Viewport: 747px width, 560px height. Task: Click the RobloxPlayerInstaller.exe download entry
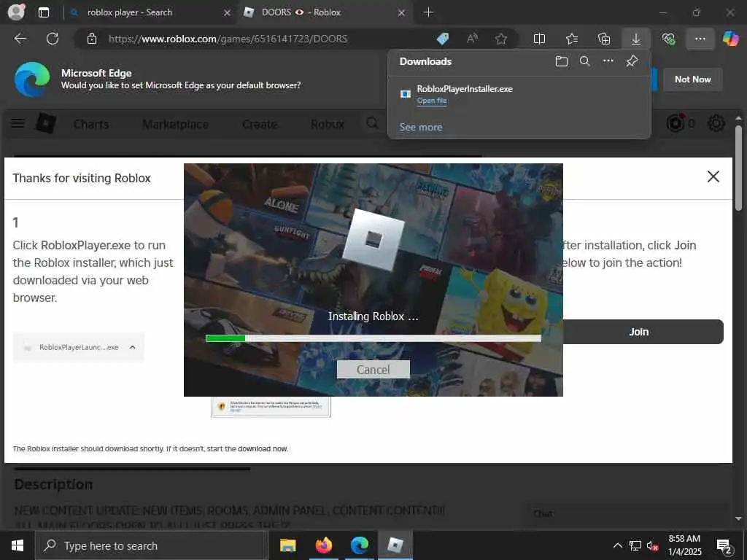519,94
